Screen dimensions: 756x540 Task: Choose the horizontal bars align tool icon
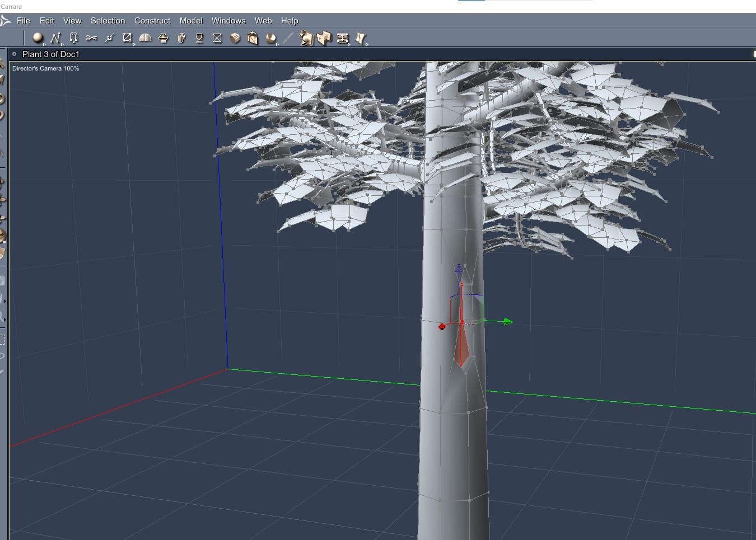click(343, 38)
